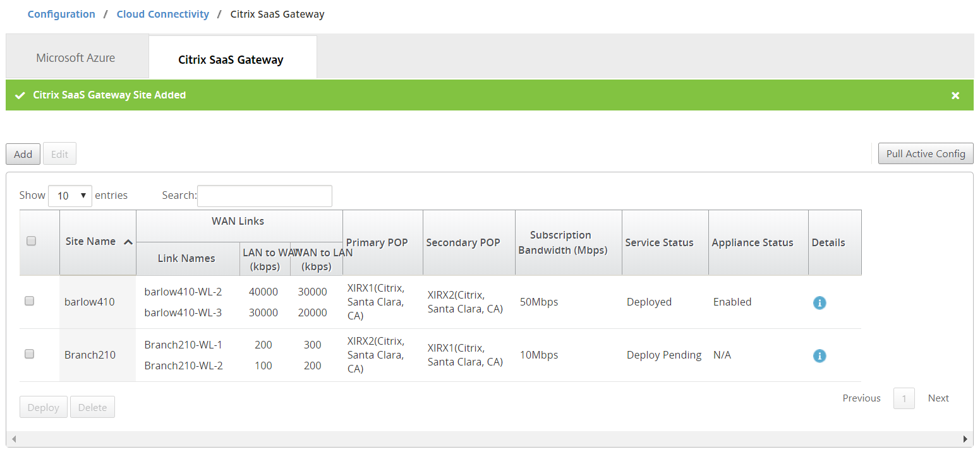Click the Add button
This screenshot has height=452, width=980.
(23, 154)
